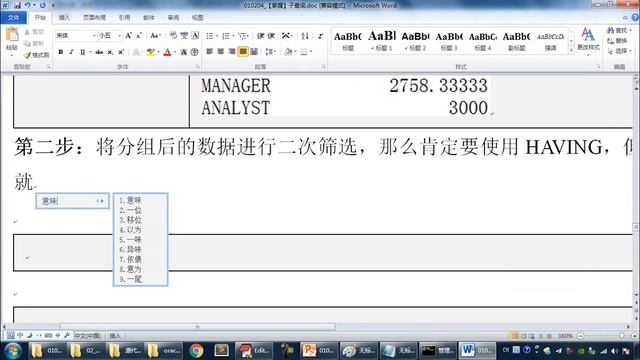Switch to the Review ribbon tab
Image resolution: width=640 pixels, height=360 pixels.
coord(173,18)
